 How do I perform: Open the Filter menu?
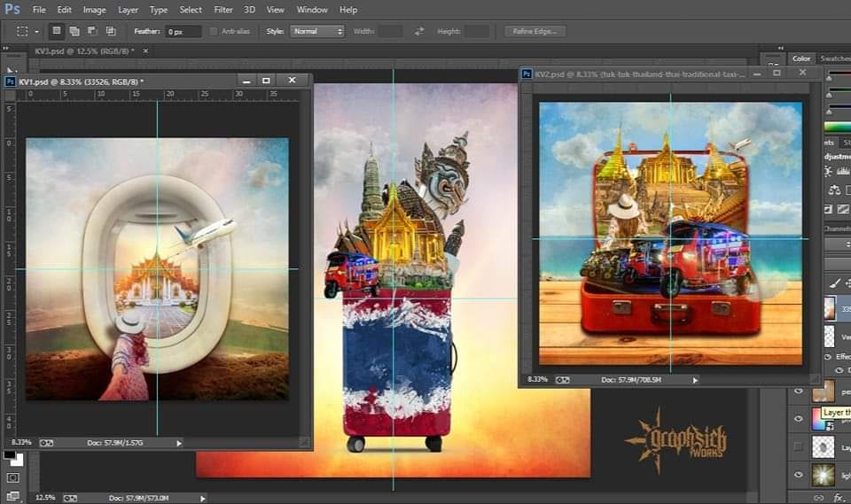(223, 10)
